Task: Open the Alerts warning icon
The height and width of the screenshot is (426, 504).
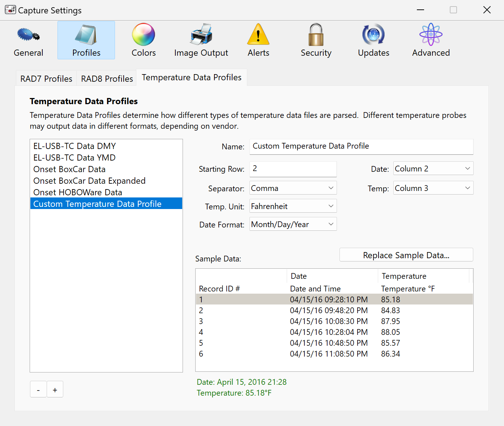Action: pyautogui.click(x=258, y=35)
